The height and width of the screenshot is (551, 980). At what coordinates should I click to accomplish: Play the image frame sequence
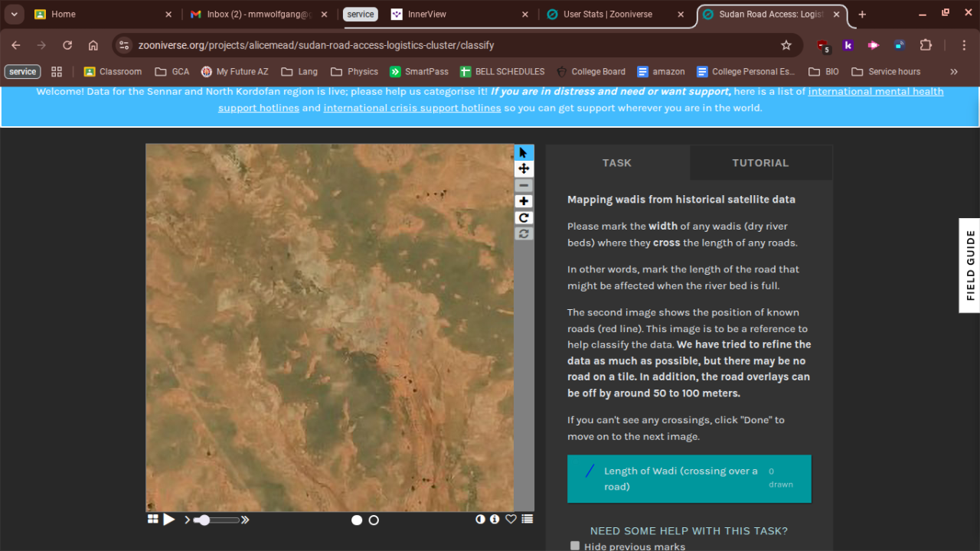click(169, 519)
